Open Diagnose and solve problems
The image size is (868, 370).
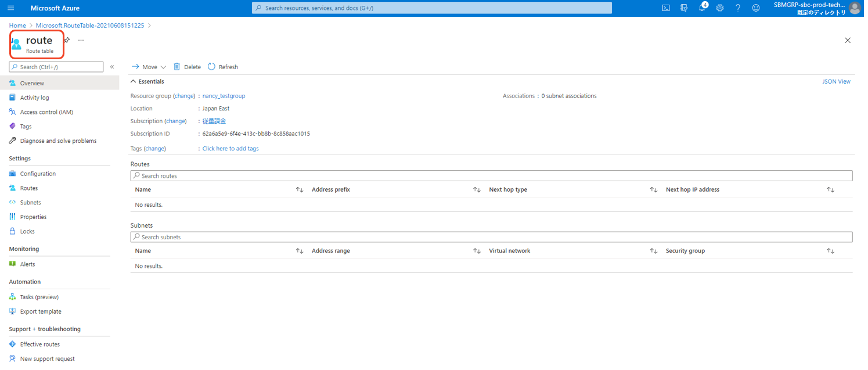pyautogui.click(x=59, y=141)
